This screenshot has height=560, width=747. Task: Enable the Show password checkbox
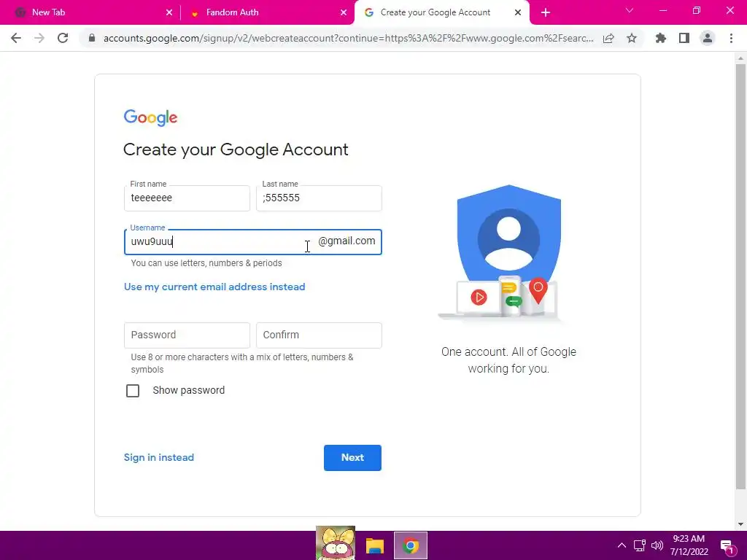coord(133,391)
